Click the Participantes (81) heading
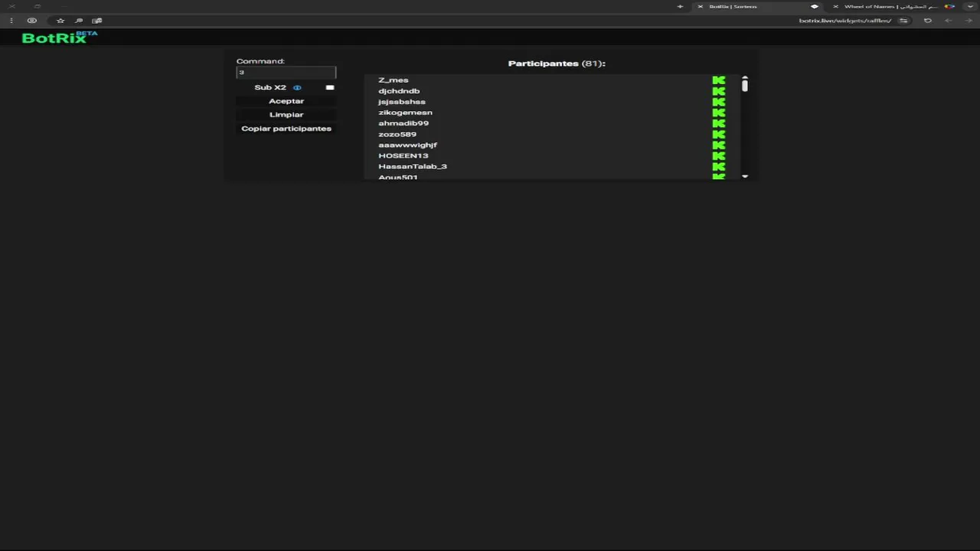 (557, 64)
